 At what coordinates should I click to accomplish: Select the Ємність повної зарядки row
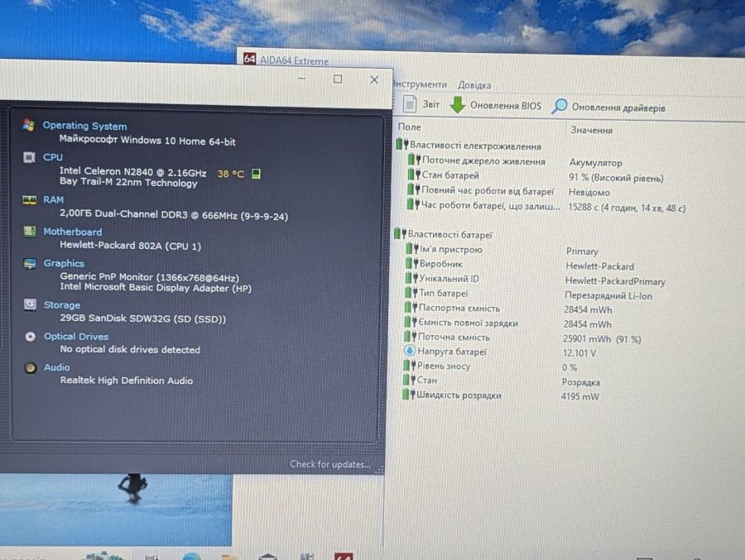click(x=507, y=323)
